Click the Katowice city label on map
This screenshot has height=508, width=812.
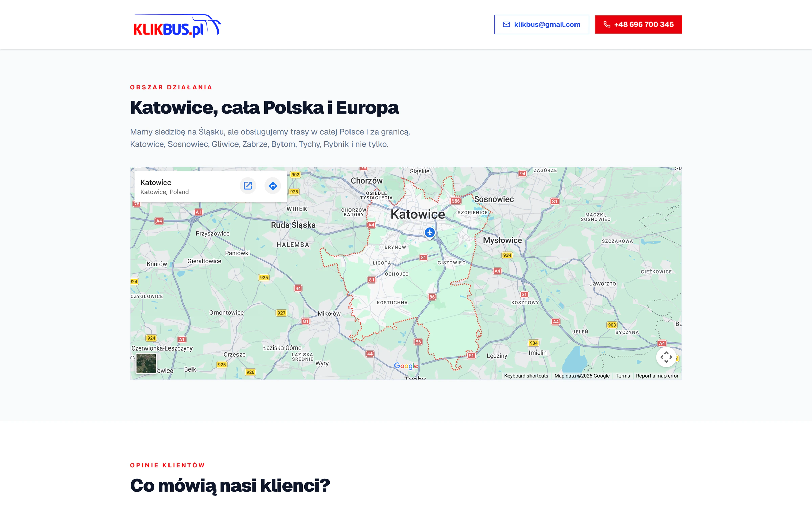point(418,214)
